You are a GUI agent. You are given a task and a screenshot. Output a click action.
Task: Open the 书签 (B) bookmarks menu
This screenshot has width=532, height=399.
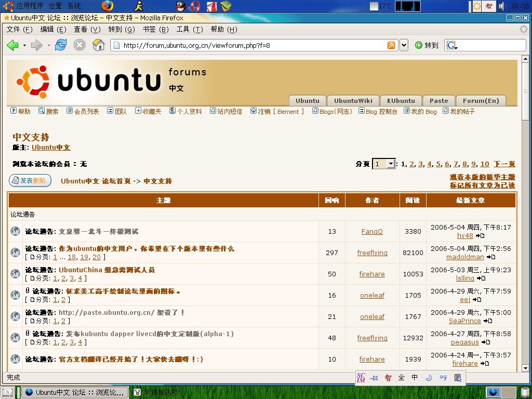[155, 30]
